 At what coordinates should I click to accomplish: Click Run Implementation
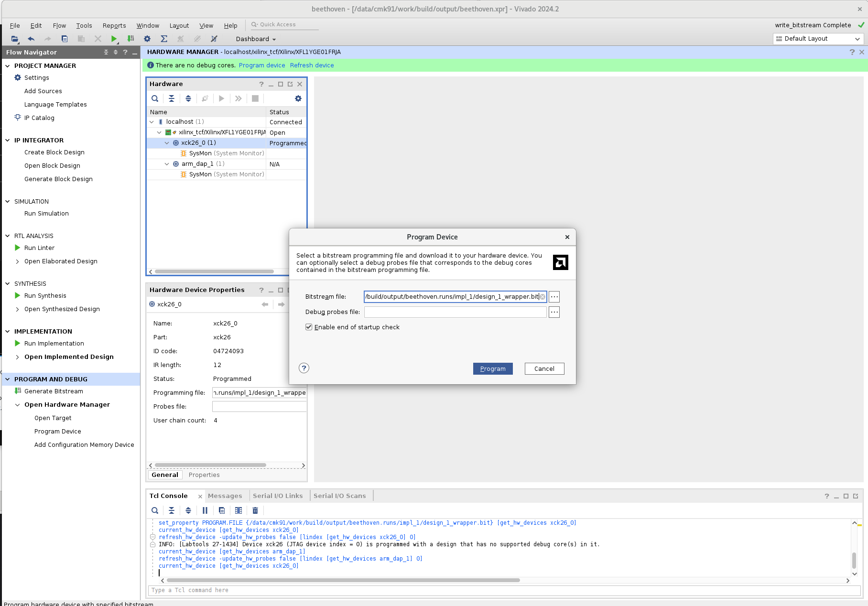54,344
